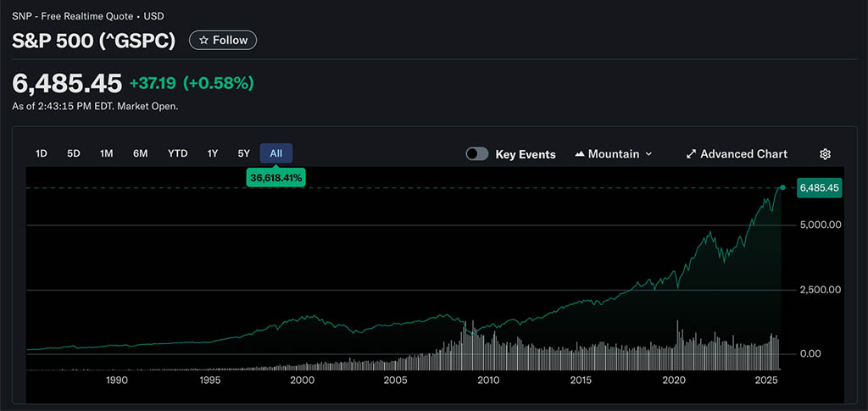Click the 36,618.41% return badge
Image resolution: width=868 pixels, height=411 pixels.
[276, 178]
